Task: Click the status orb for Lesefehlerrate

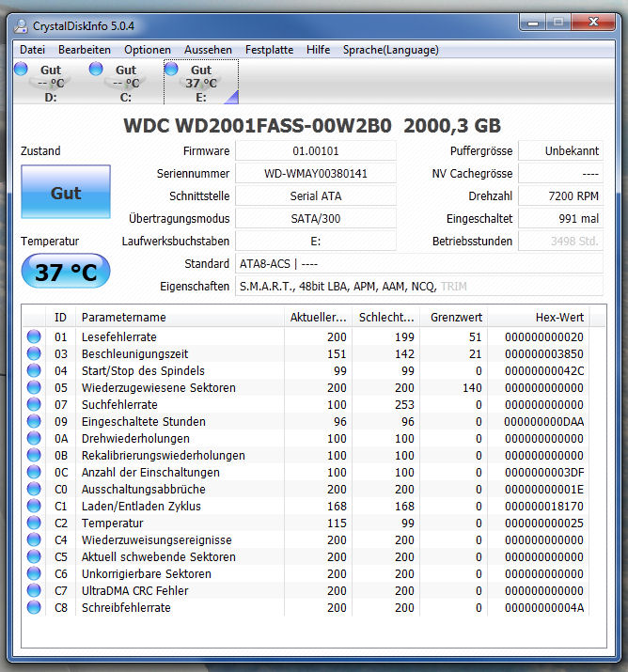Action: (34, 336)
